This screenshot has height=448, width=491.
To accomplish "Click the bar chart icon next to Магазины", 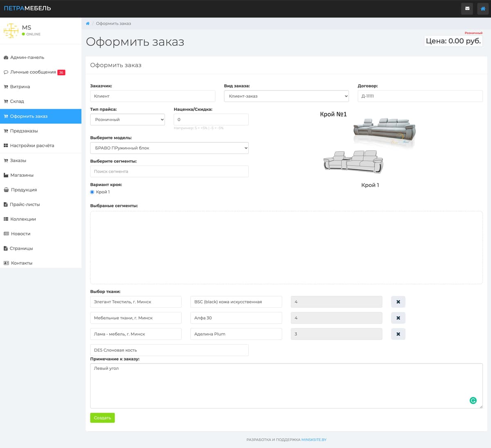I will [5, 175].
